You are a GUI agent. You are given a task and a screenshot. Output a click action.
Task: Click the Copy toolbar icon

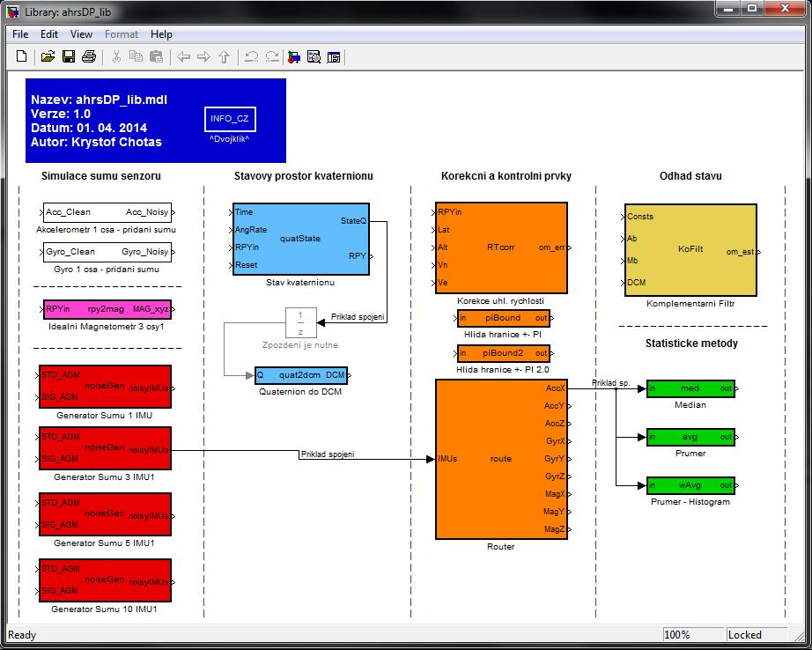tap(136, 56)
